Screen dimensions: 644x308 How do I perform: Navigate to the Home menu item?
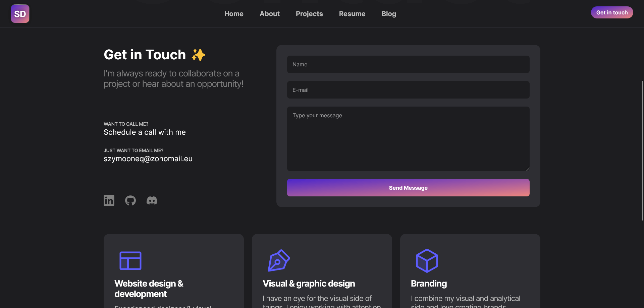[234, 14]
